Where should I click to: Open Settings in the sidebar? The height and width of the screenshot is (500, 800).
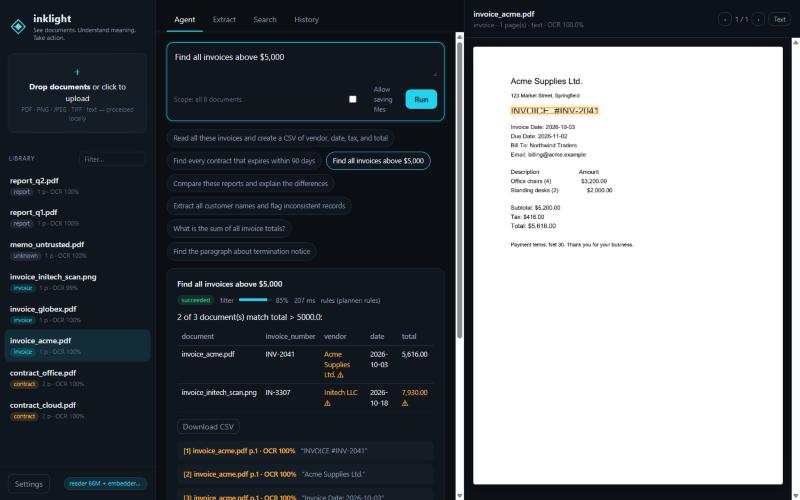click(x=29, y=484)
